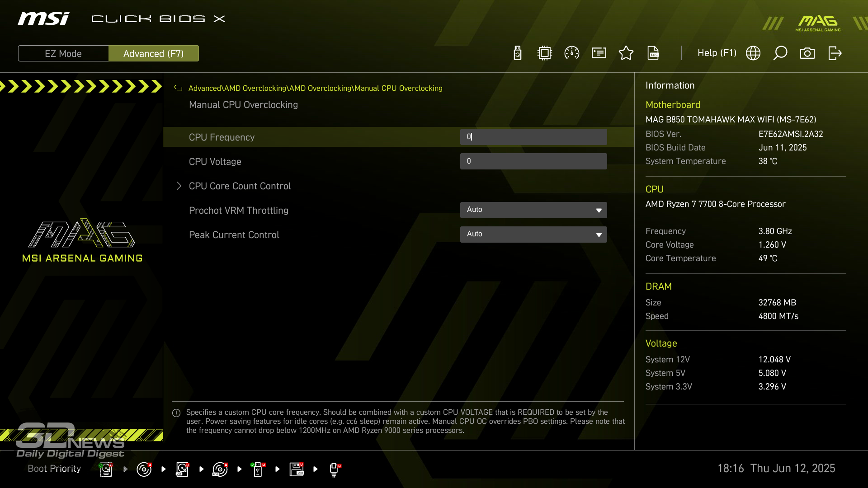Open the search magnifier icon
Viewport: 868px width, 488px height.
coord(780,53)
